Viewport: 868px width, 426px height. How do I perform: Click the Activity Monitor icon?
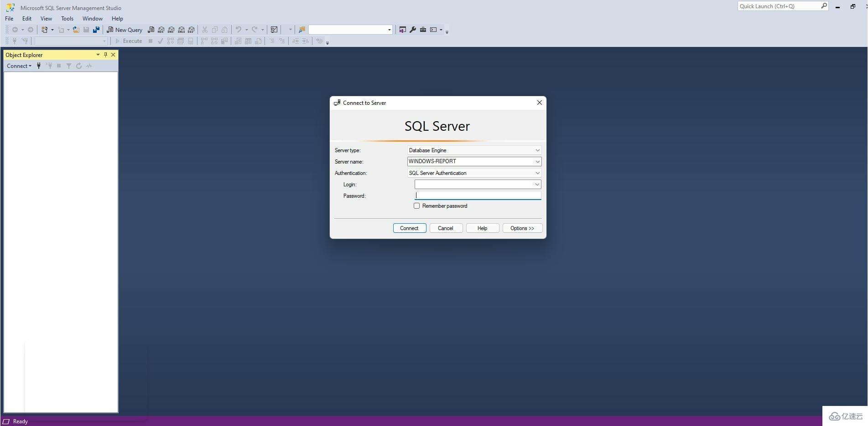coord(274,30)
